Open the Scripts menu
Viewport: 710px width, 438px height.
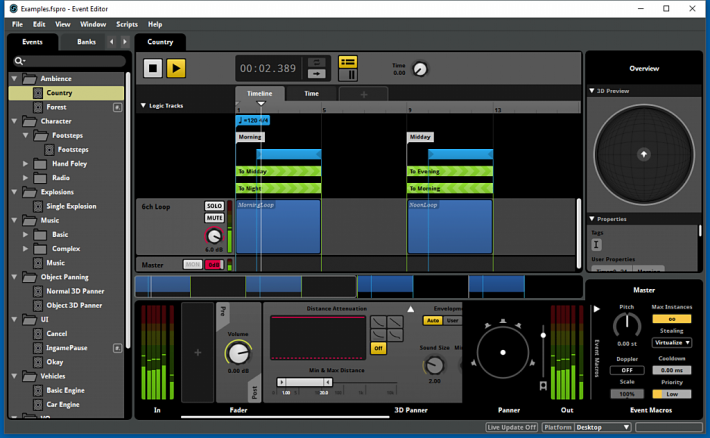pyautogui.click(x=127, y=24)
